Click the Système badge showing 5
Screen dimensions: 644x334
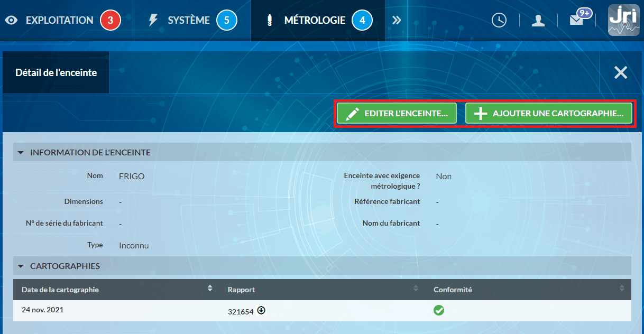[x=227, y=21]
